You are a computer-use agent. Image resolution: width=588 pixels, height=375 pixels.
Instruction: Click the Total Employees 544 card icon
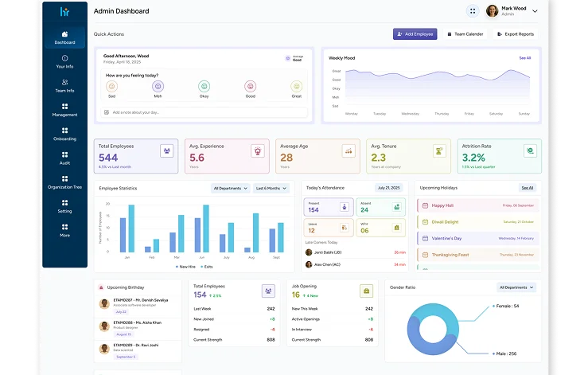pos(167,151)
